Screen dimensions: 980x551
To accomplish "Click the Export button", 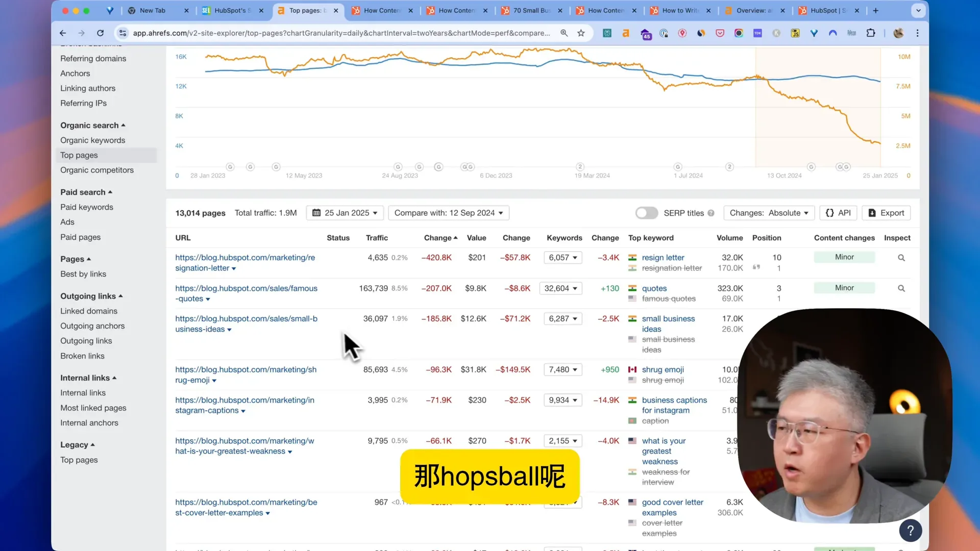I will [x=886, y=213].
